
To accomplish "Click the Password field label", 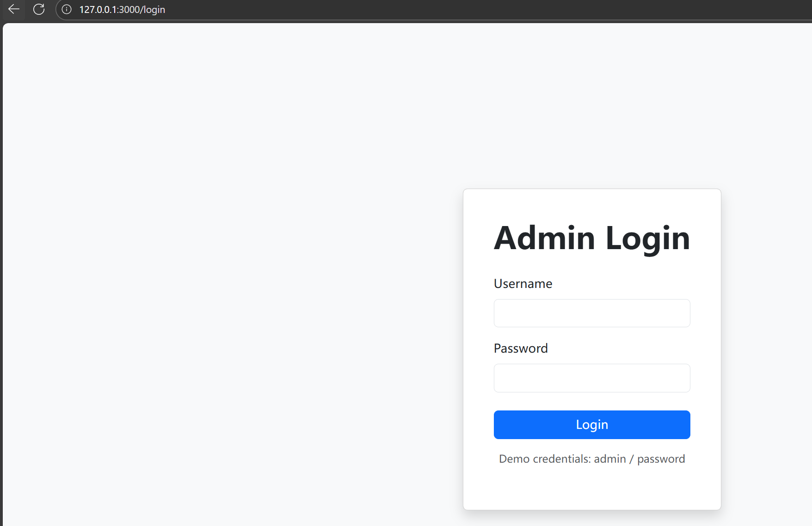I will pyautogui.click(x=520, y=348).
